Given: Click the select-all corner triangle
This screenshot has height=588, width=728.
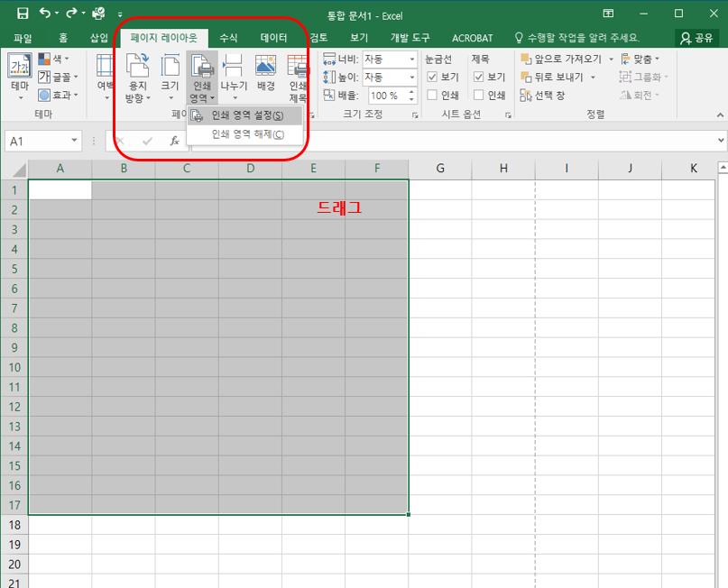Looking at the screenshot, I should pos(19,170).
